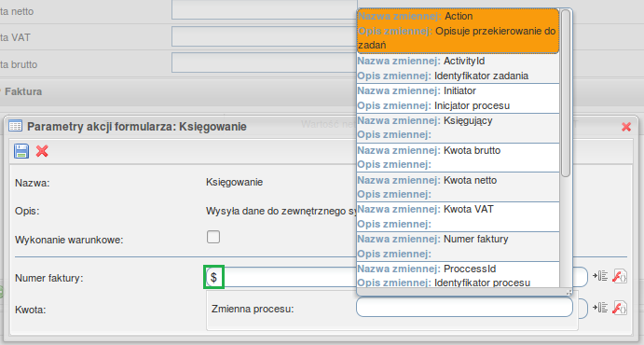Click the Zmienna procesu input field
Viewport: 644px width, 345px height.
pyautogui.click(x=464, y=307)
